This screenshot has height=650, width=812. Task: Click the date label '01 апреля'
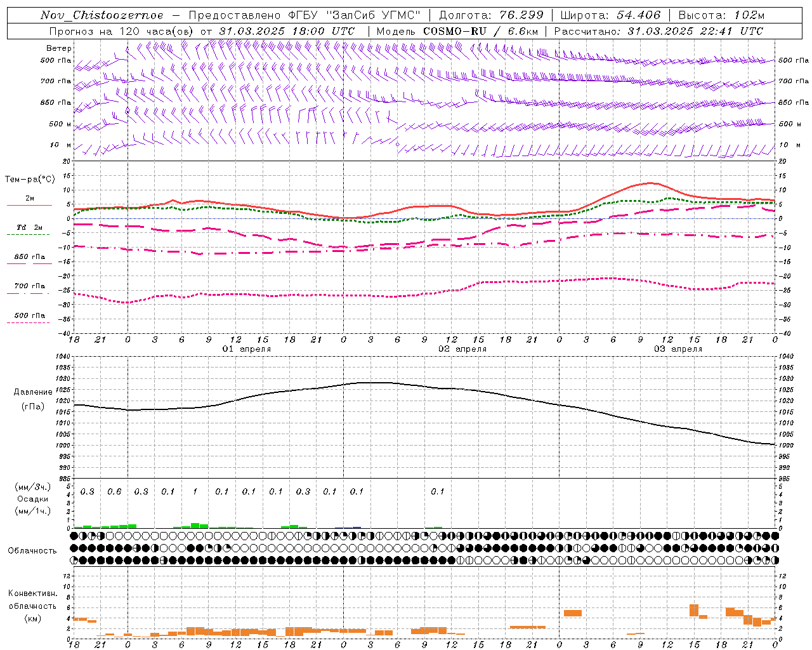(x=246, y=349)
